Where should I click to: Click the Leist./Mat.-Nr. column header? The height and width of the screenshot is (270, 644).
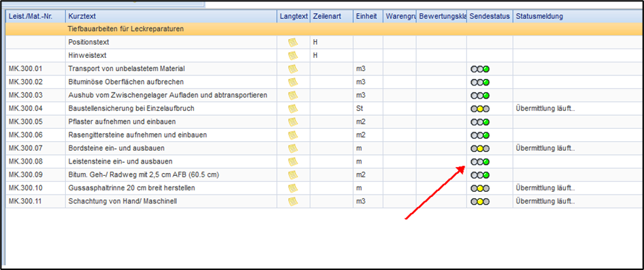[35, 17]
